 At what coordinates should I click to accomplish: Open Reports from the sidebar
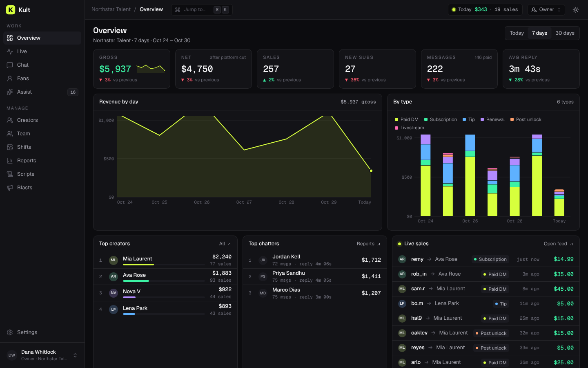click(42, 161)
